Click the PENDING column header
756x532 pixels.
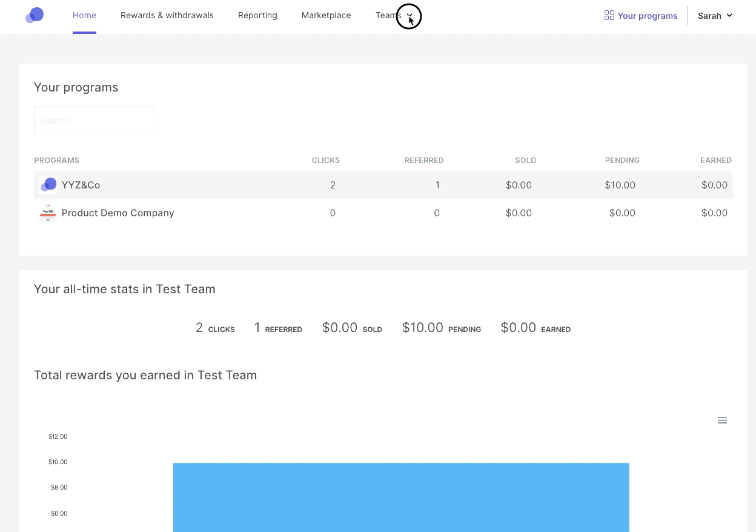tap(622, 161)
